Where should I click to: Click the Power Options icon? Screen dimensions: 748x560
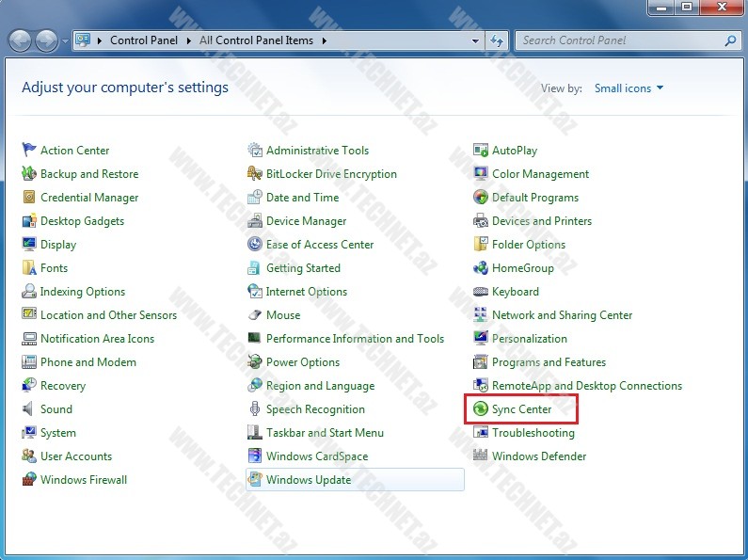point(255,362)
